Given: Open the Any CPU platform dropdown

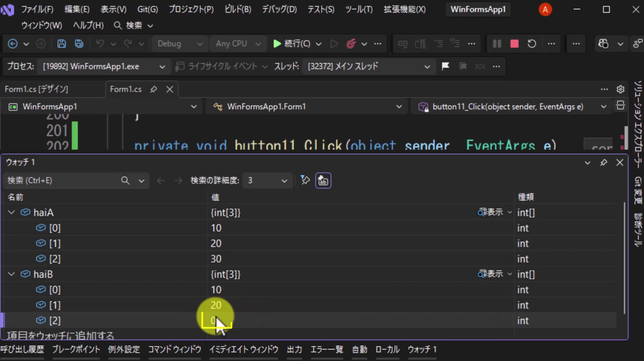Looking at the screenshot, I should [238, 44].
